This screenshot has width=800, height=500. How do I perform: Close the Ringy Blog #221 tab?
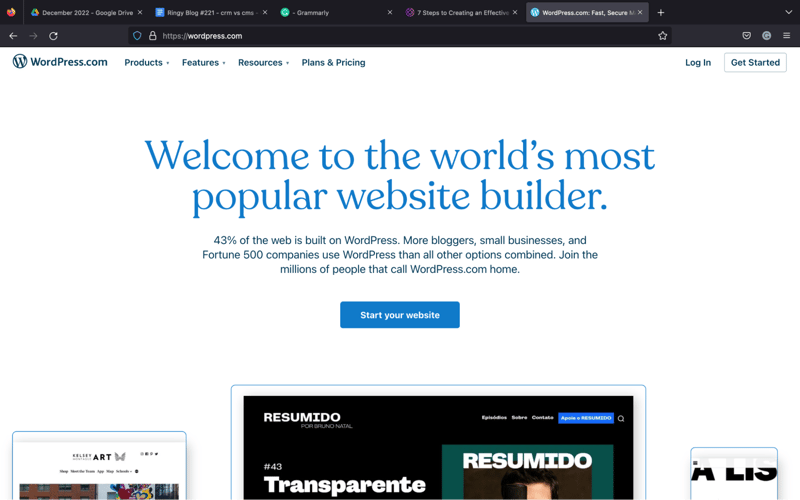(x=265, y=12)
